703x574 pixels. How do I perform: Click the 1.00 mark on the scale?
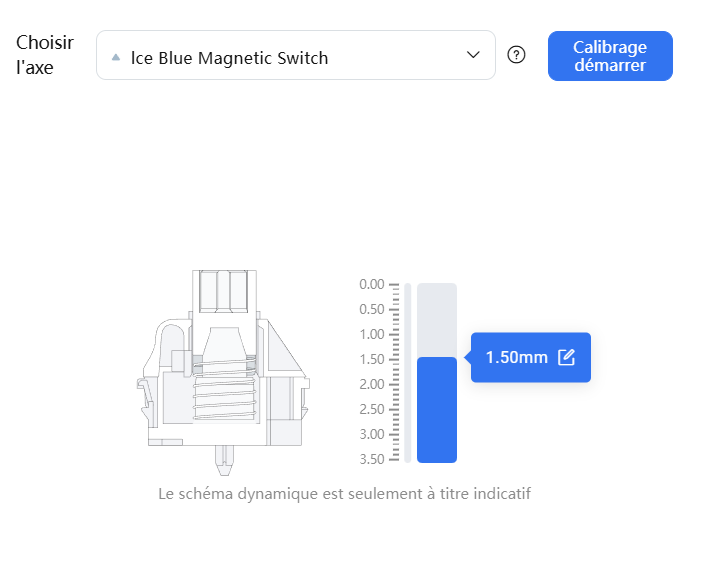pos(372,334)
